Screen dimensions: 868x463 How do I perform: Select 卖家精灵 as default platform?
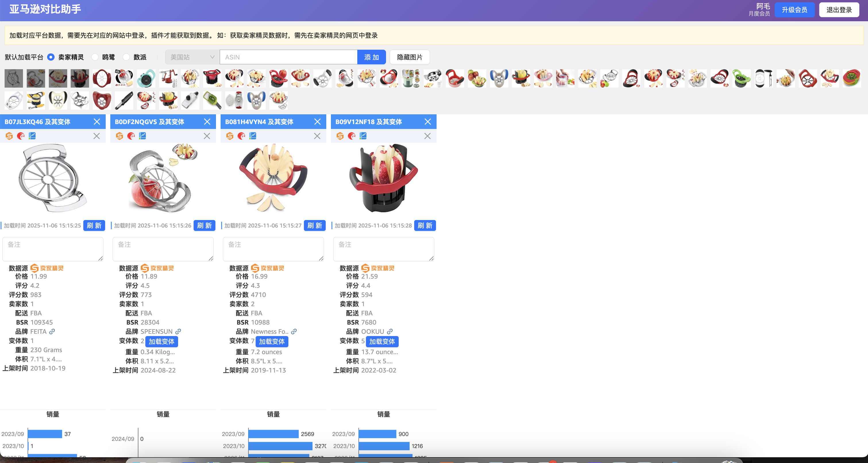(51, 57)
